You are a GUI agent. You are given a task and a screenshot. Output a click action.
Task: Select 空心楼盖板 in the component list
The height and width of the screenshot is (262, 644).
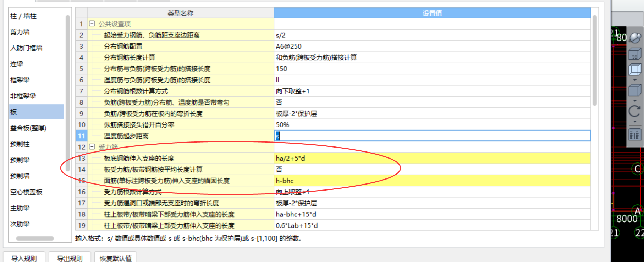[x=26, y=192]
